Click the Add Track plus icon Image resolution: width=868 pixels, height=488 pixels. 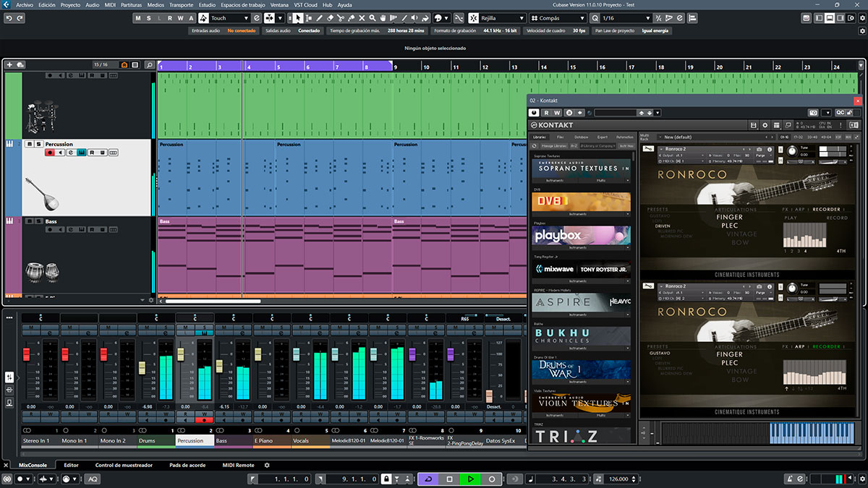coord(9,65)
